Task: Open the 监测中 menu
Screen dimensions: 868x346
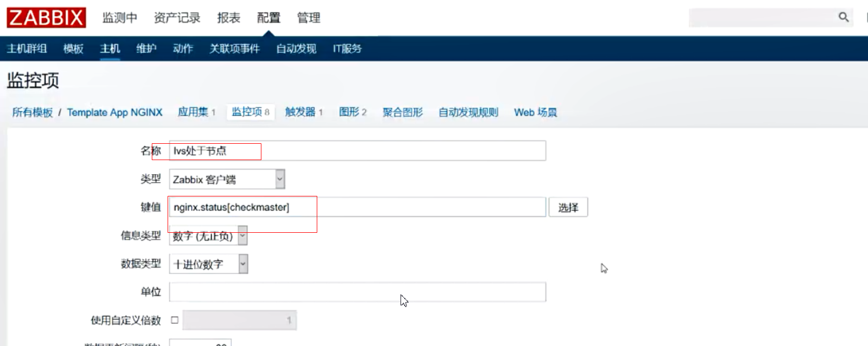Action: (120, 18)
